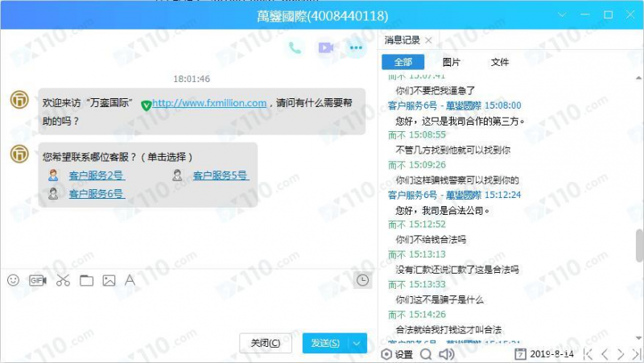
Task: Start a voice call with the phone icon
Action: point(295,48)
